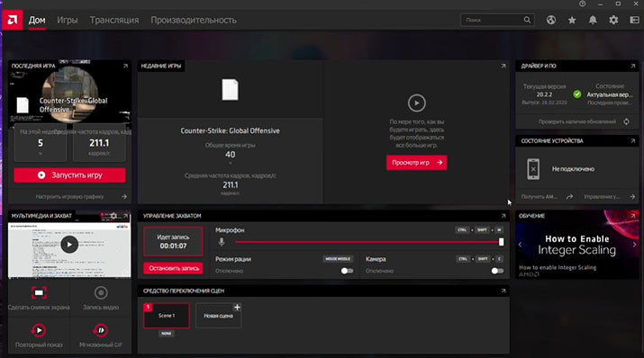Play the captured media preview video
644x358 pixels.
click(69, 245)
